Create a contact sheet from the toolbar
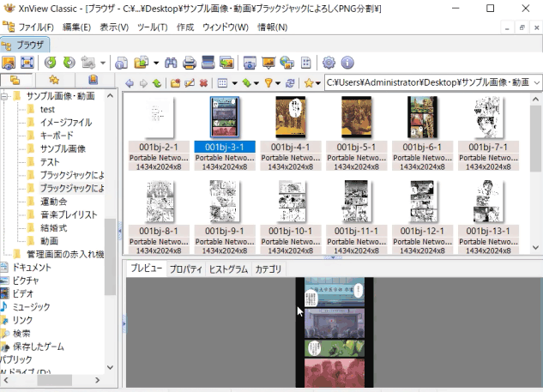 [305, 63]
